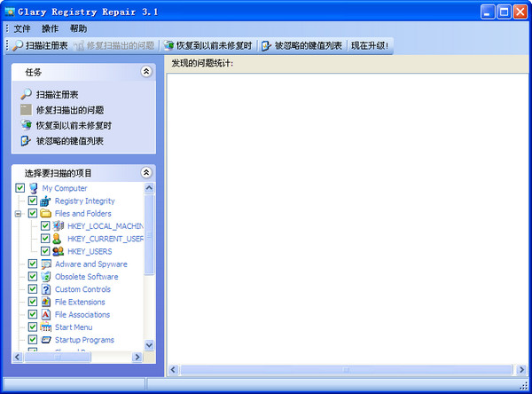Open the 文件 menu
The image size is (532, 394).
coord(22,28)
